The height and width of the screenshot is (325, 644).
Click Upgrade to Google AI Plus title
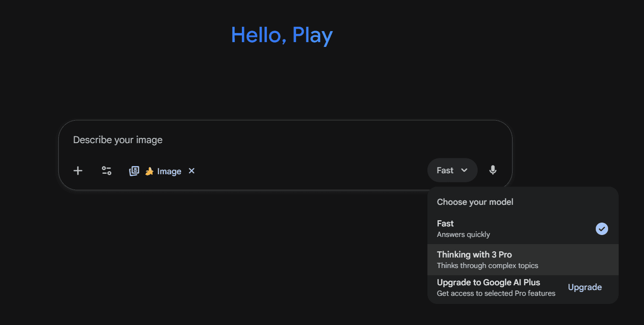point(488,282)
